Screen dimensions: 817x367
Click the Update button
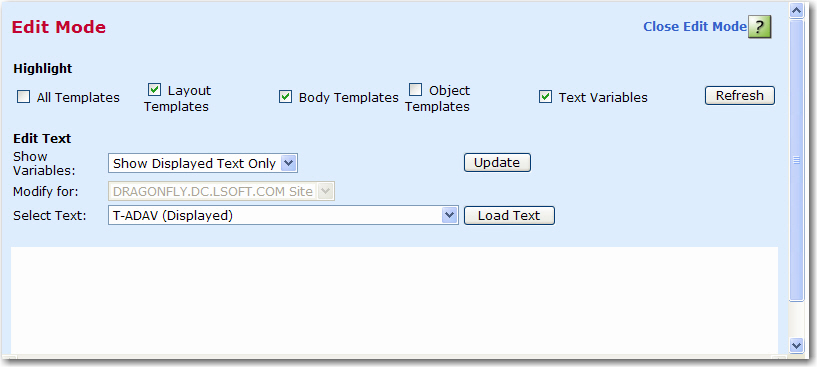coord(497,163)
